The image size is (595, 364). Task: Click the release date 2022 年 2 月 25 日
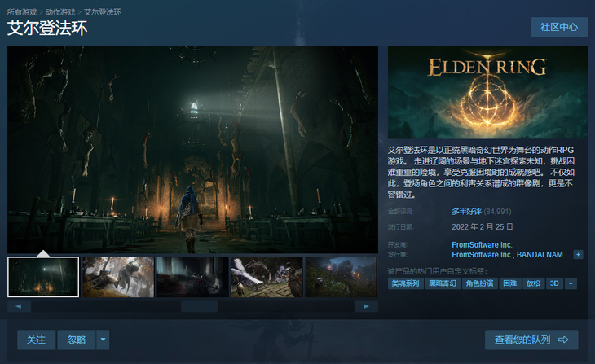point(483,226)
